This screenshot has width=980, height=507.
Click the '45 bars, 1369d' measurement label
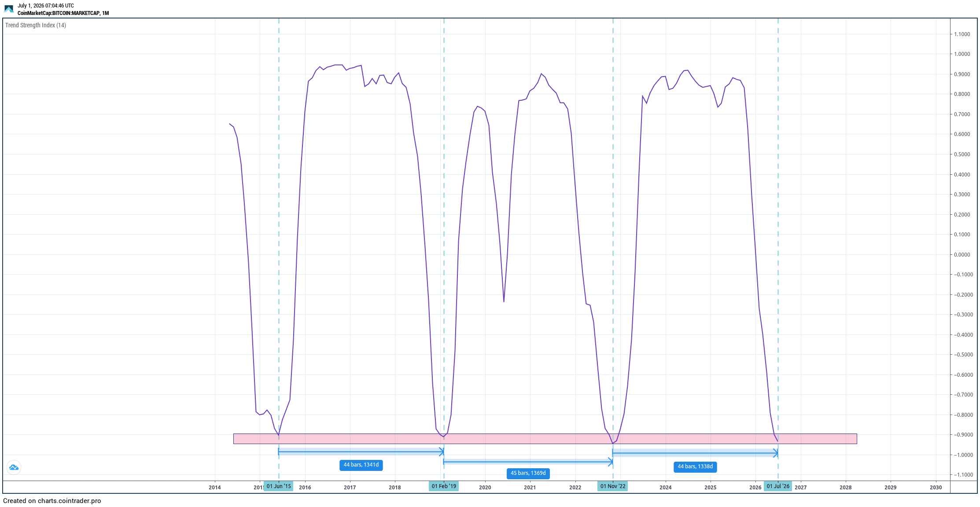coord(528,474)
